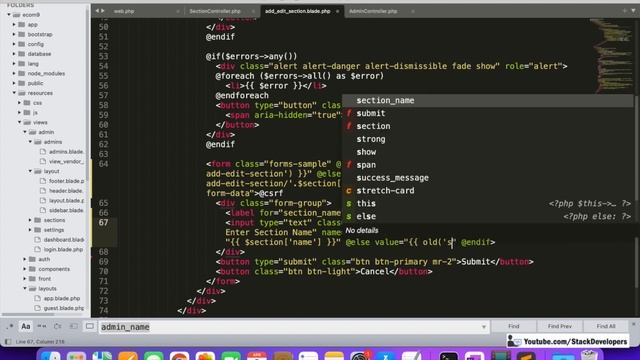Close the SectionController.php tab

pyautogui.click(x=253, y=11)
